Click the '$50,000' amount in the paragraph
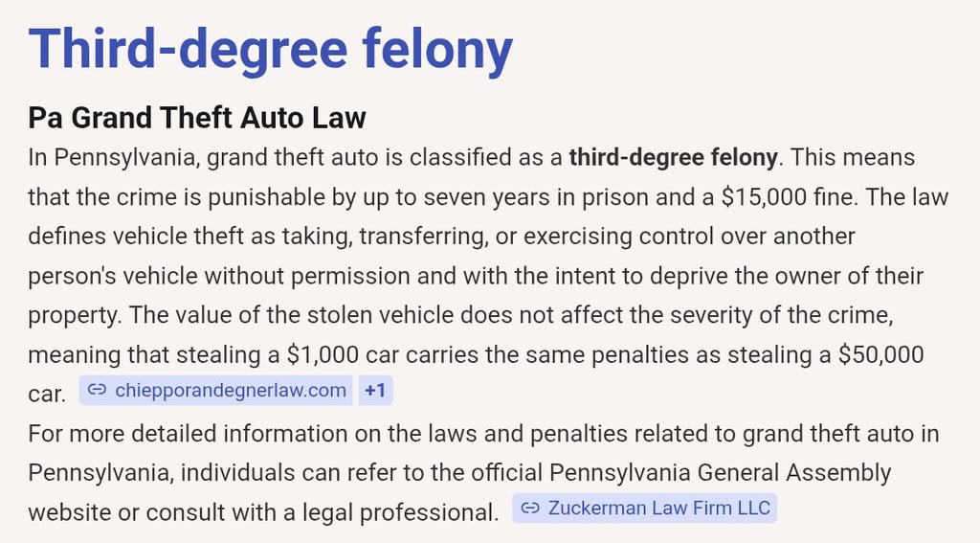This screenshot has width=980, height=543. [x=880, y=354]
